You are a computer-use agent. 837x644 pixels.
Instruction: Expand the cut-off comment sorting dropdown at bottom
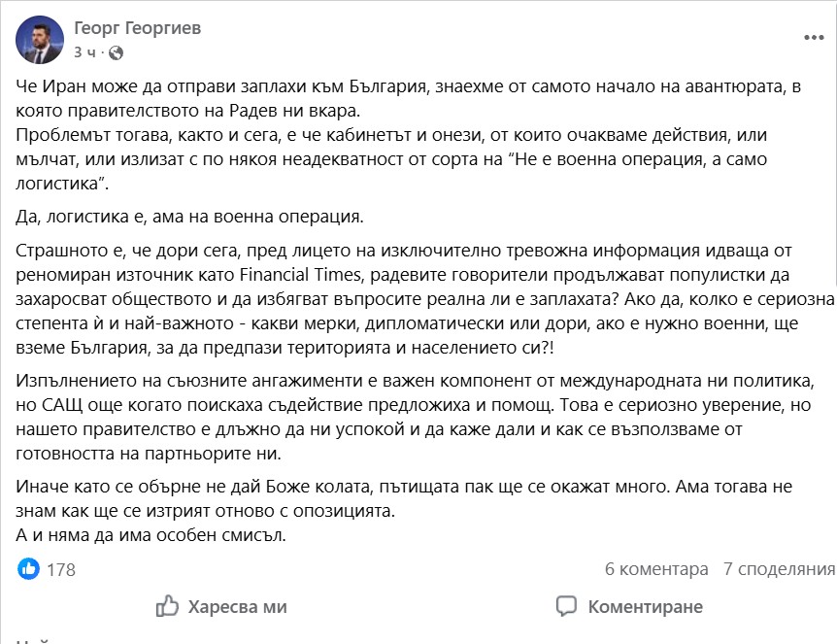33,641
